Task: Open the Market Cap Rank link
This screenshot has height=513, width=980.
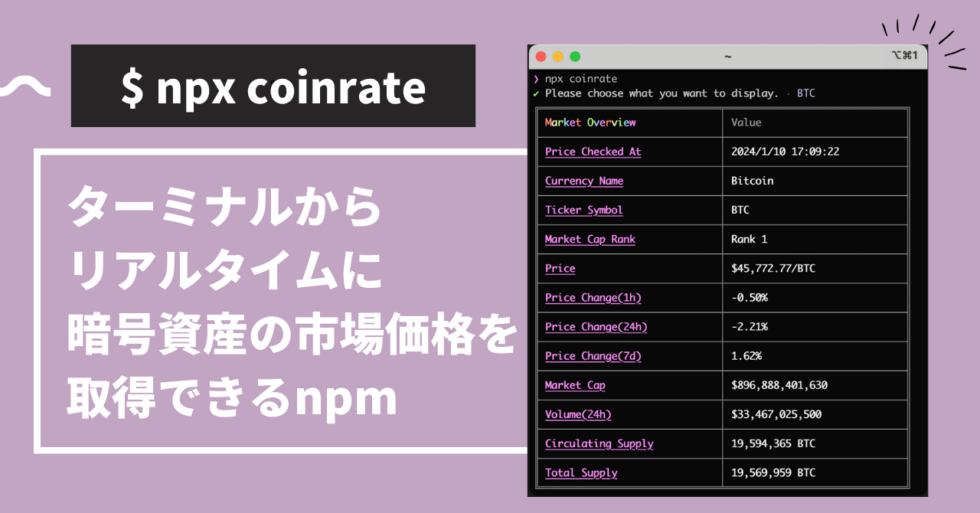Action: (590, 239)
